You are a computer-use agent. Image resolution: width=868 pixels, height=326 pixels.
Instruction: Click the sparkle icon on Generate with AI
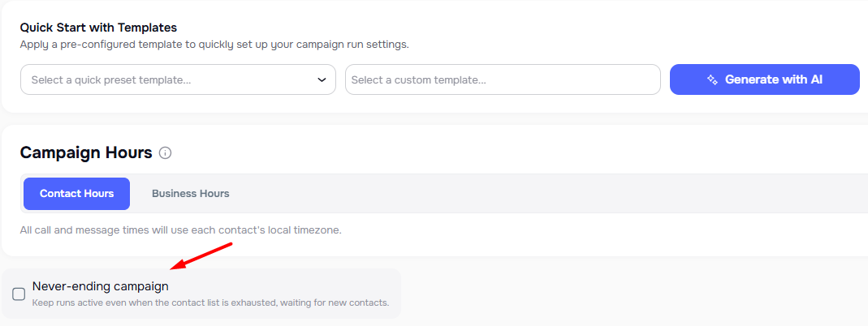[712, 79]
